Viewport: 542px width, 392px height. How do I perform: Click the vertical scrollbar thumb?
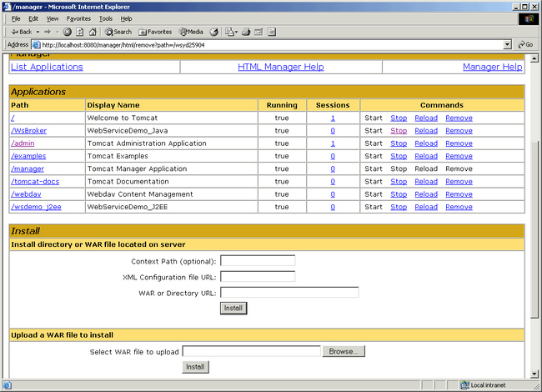tap(534, 229)
